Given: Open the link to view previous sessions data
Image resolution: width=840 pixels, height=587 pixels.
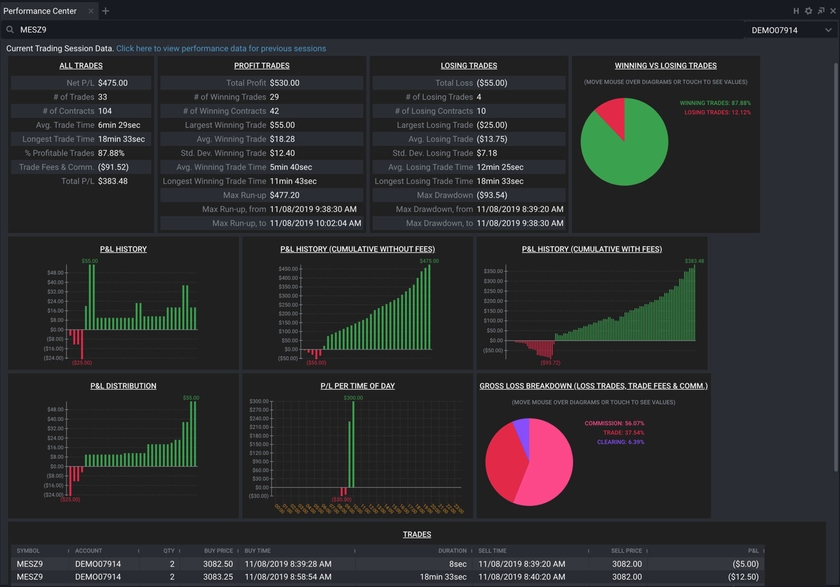Looking at the screenshot, I should [221, 48].
